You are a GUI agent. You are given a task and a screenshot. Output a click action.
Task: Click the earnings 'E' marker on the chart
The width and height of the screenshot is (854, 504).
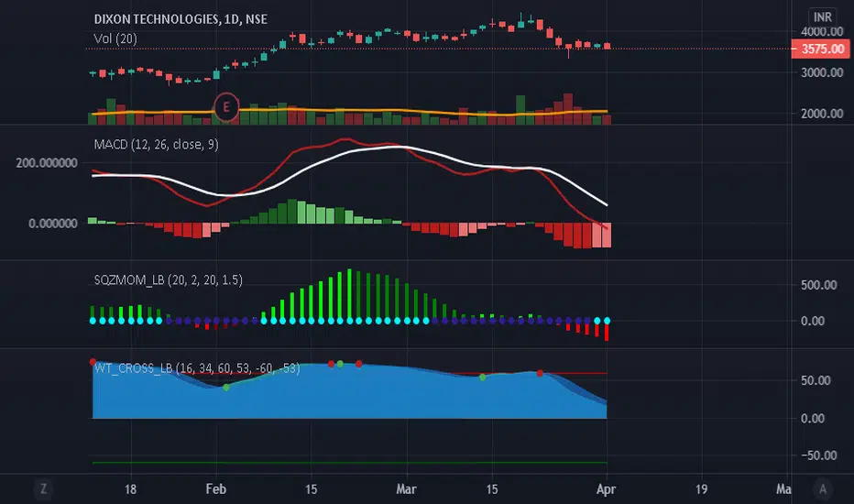226,107
